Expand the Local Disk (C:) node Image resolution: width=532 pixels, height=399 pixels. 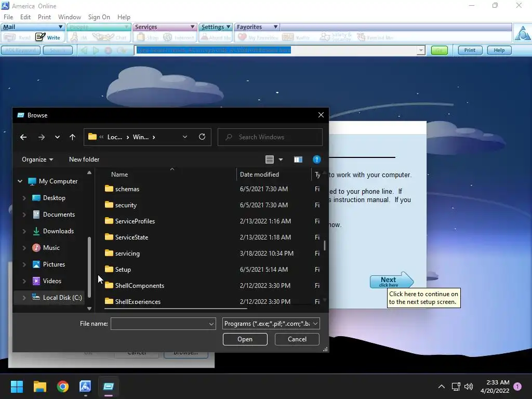pyautogui.click(x=24, y=298)
